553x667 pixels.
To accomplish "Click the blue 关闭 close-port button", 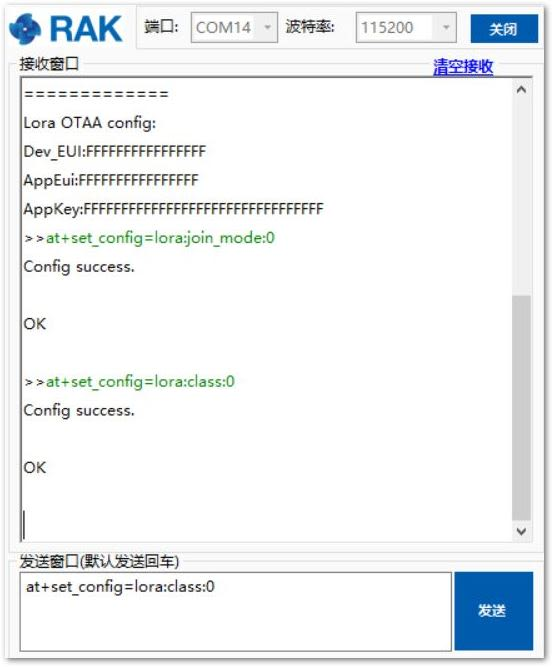I will point(504,29).
